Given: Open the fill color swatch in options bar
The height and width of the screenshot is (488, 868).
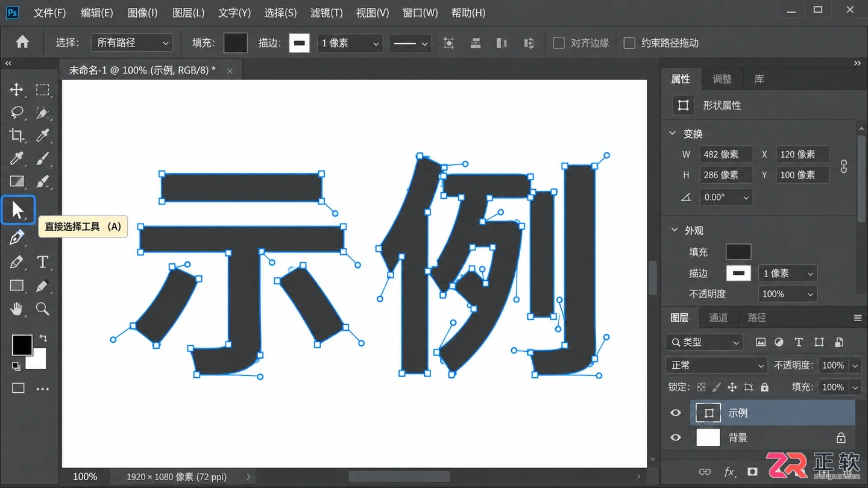Looking at the screenshot, I should point(236,43).
